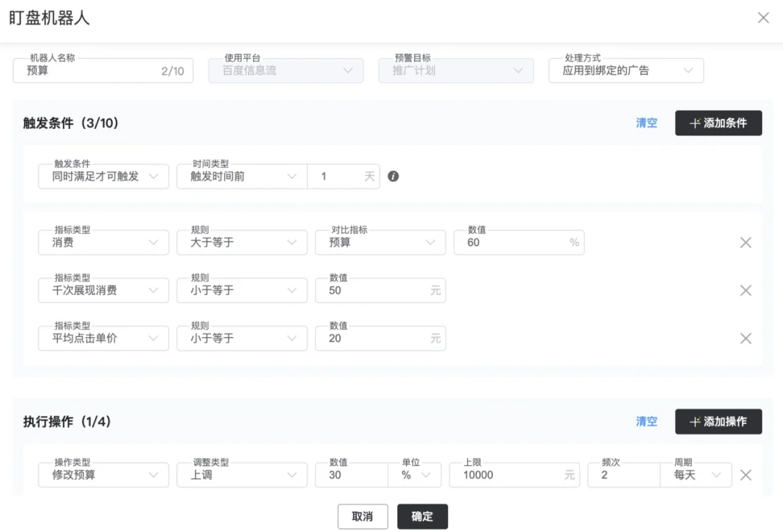Open the 周期 dropdown showing 每天
Screen dimensions: 783x532
(x=696, y=475)
